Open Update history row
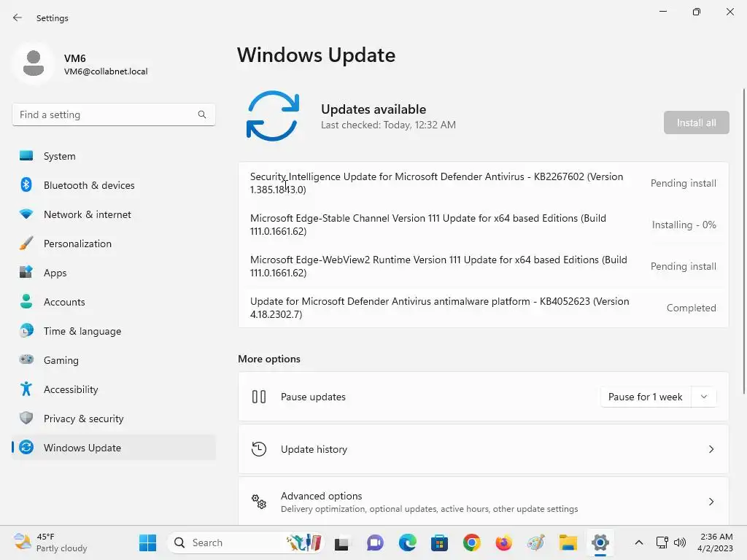The width and height of the screenshot is (747, 560). 483,449
